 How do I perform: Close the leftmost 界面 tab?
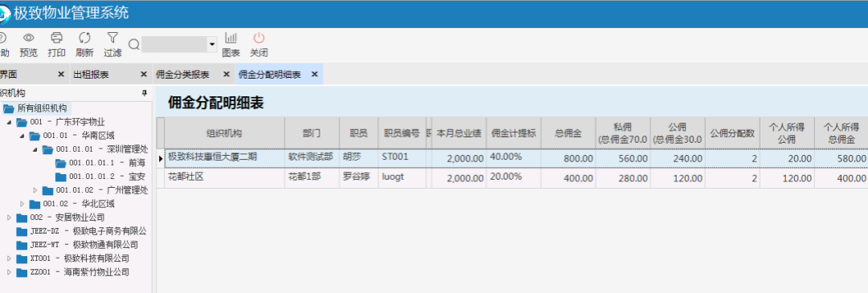pos(61,74)
